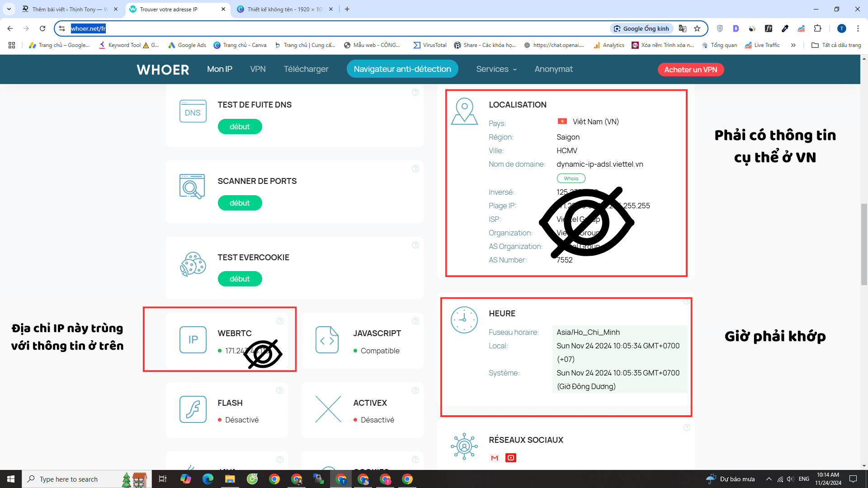Click the IP icon in the WebRTC card
Image resolution: width=868 pixels, height=488 pixels.
click(193, 340)
